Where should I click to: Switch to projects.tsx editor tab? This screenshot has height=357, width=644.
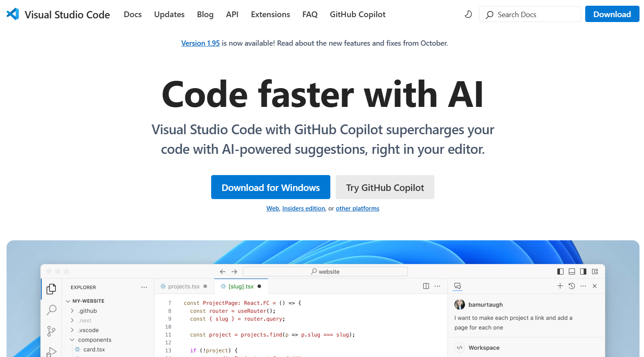pyautogui.click(x=184, y=286)
